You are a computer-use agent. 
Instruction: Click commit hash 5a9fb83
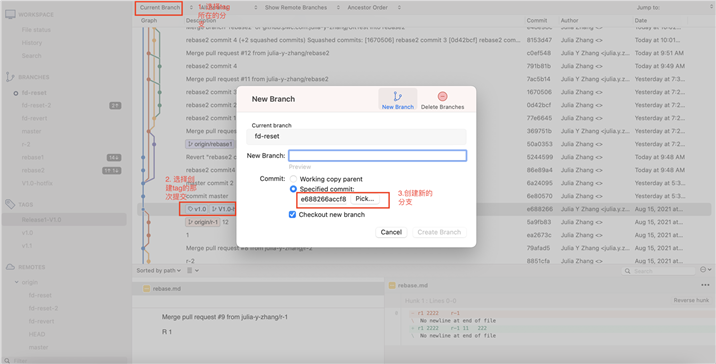(x=539, y=222)
